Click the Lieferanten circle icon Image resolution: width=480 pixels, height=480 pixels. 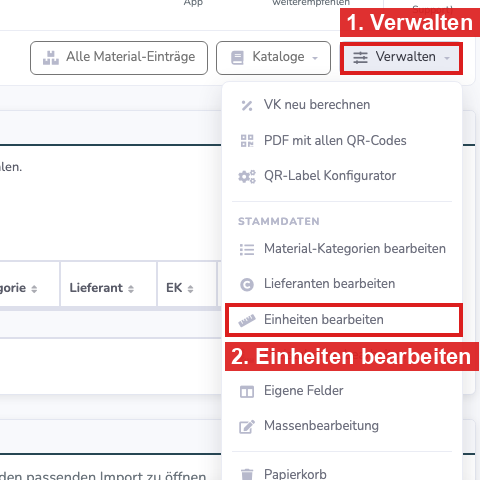click(247, 285)
